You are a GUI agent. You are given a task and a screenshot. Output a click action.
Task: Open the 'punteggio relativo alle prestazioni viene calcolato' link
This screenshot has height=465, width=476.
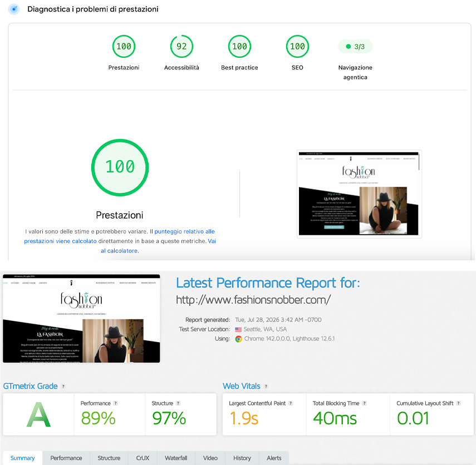pyautogui.click(x=119, y=236)
